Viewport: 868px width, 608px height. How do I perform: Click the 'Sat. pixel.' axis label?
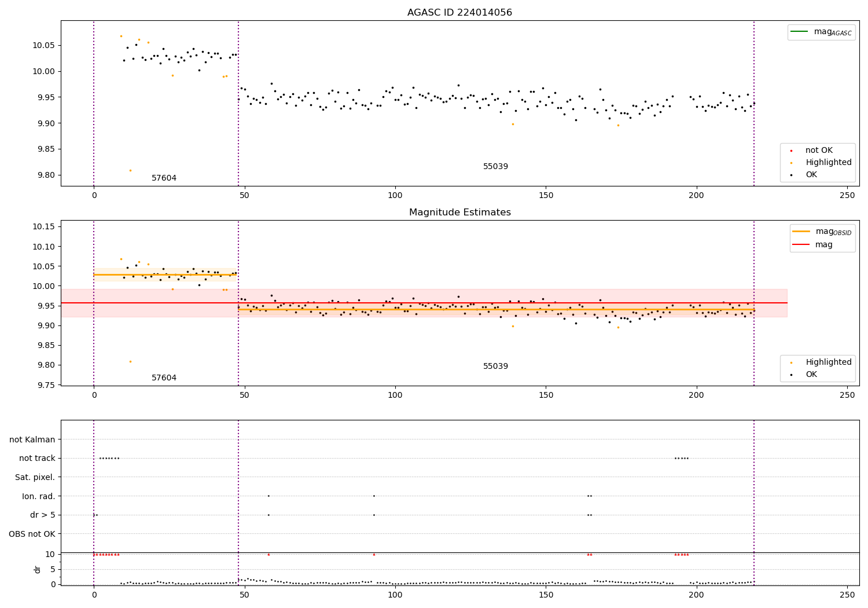(35, 478)
